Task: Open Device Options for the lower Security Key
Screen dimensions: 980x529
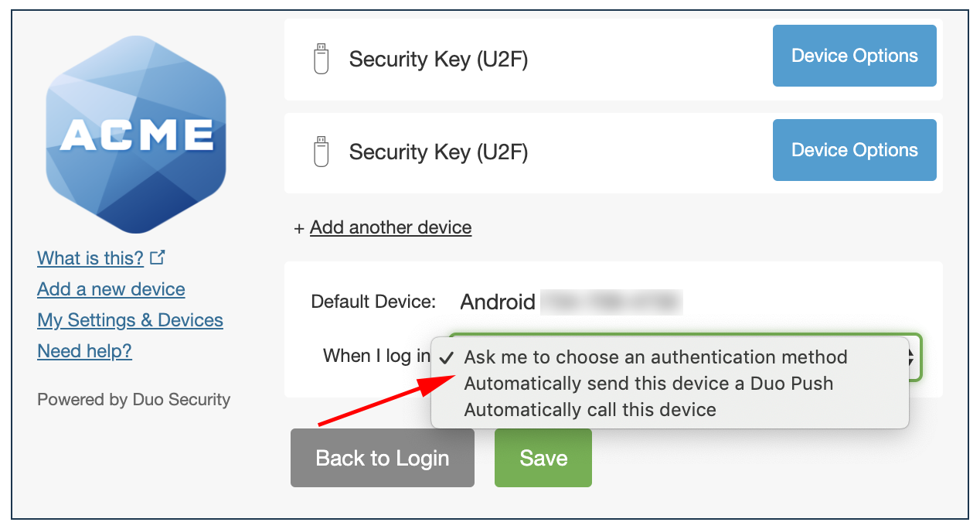Action: click(x=854, y=150)
